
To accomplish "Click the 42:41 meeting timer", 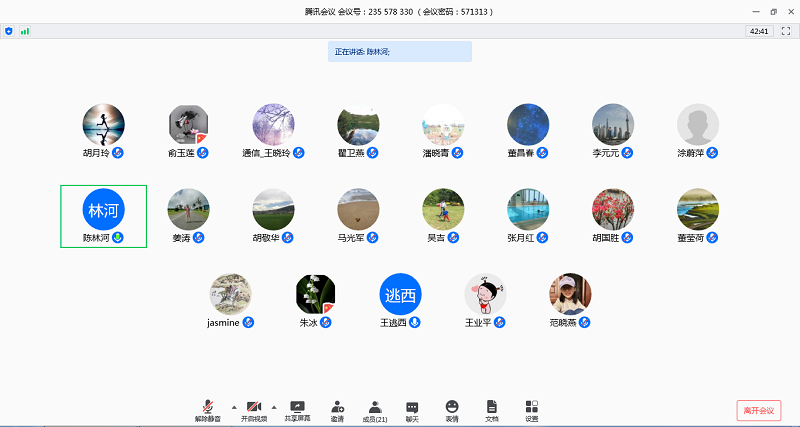I will (x=758, y=31).
